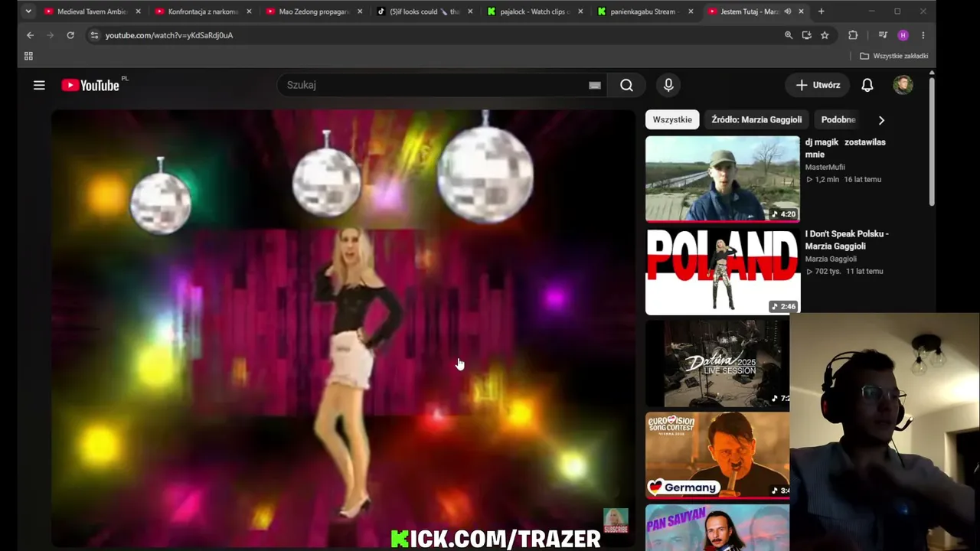The width and height of the screenshot is (980, 551).
Task: Start voice search with the microphone icon
Action: click(668, 85)
